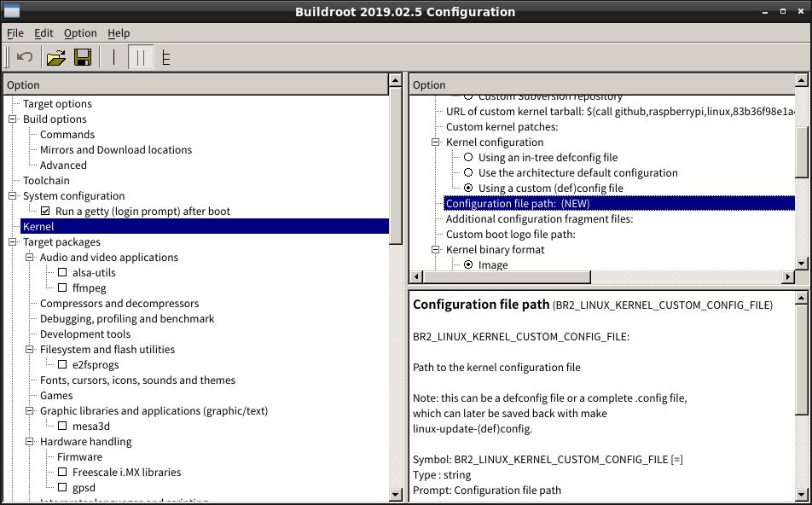Select Target options in the tree
Viewport: 812px width, 505px height.
(57, 103)
